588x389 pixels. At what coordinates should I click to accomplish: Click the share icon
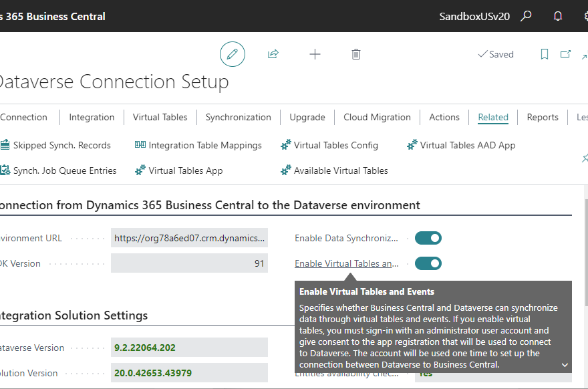click(273, 54)
